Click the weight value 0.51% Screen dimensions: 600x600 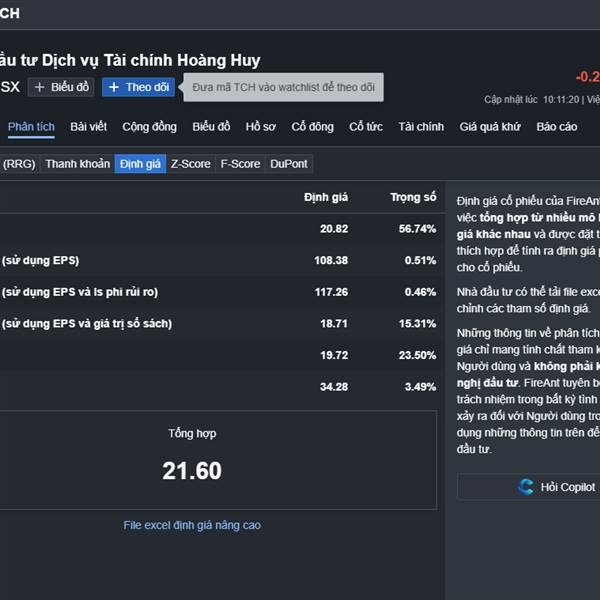click(x=421, y=260)
